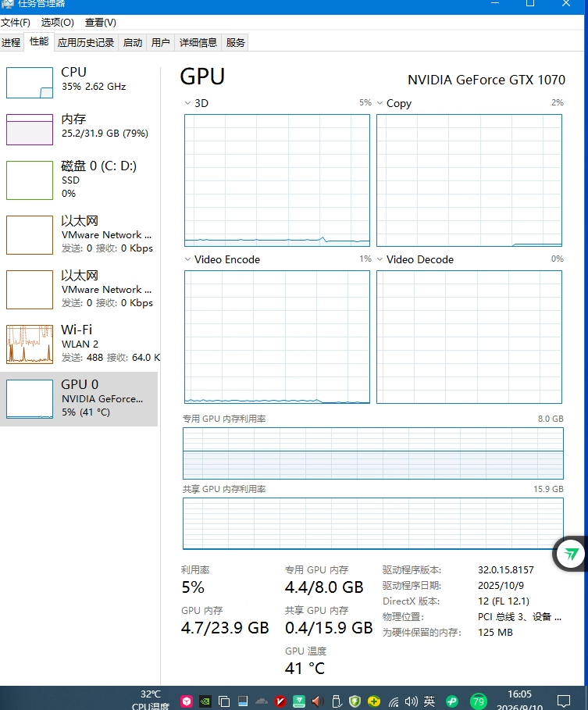The height and width of the screenshot is (710, 588).
Task: Open the Wi-Fi network tray icon
Action: pos(394,702)
